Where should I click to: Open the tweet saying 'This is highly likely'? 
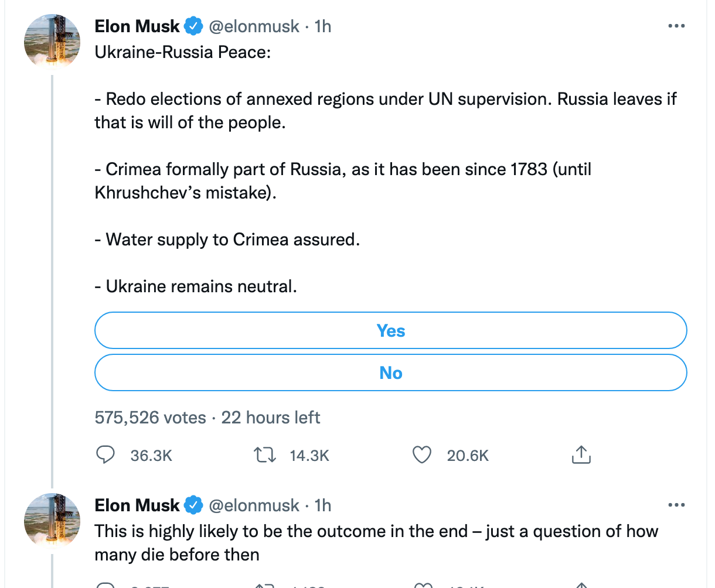click(376, 543)
